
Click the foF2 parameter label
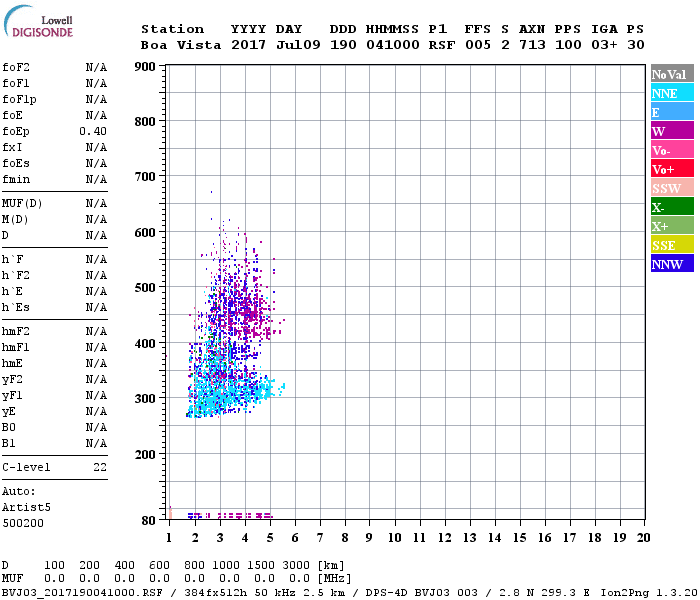pyautogui.click(x=16, y=67)
